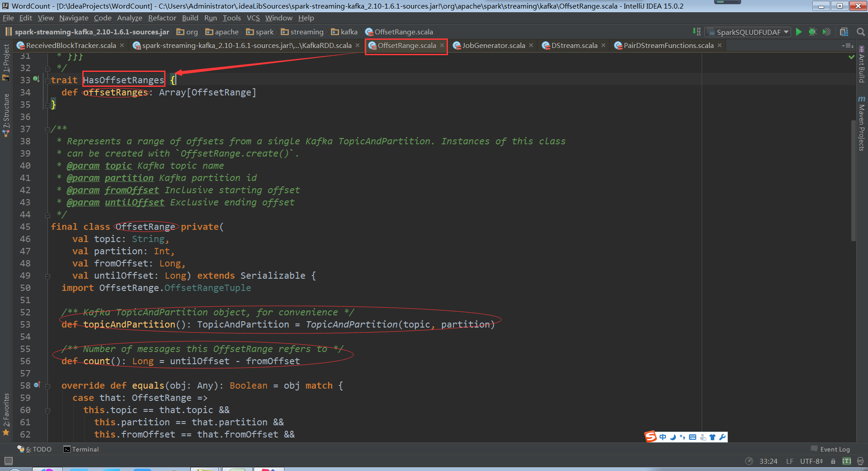Toggle the read-only lock icon
Screen dimensions: 868x471
pos(833,461)
